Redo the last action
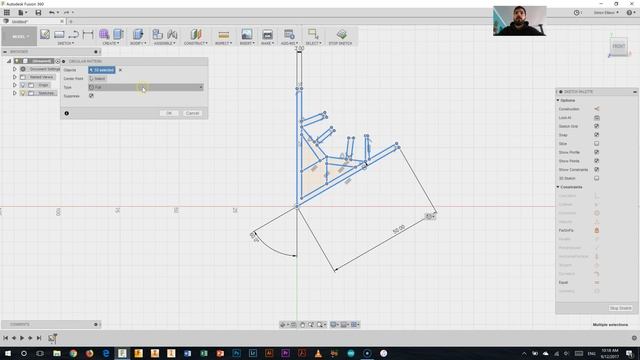The height and width of the screenshot is (360, 640). [67, 13]
